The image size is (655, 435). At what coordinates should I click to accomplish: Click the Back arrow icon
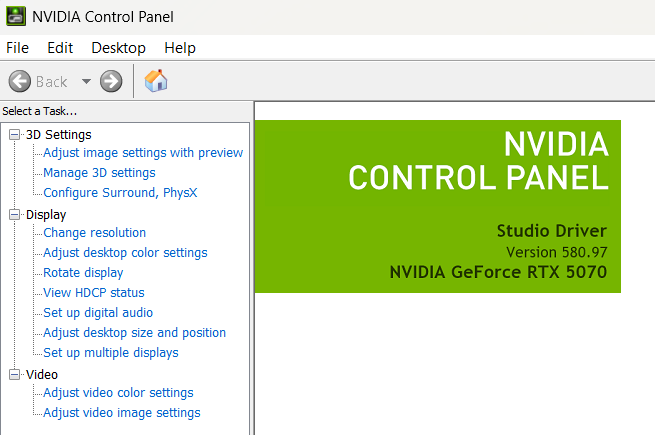(x=20, y=81)
